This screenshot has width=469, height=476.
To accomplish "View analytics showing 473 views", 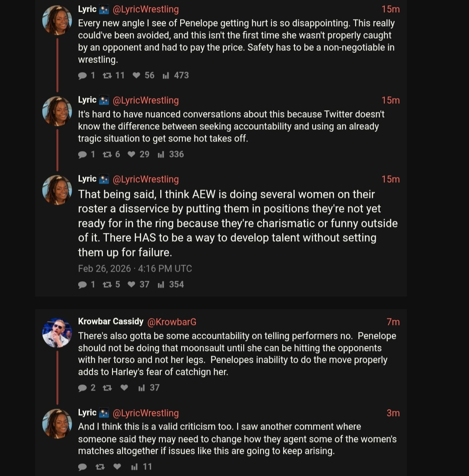I will click(x=175, y=76).
